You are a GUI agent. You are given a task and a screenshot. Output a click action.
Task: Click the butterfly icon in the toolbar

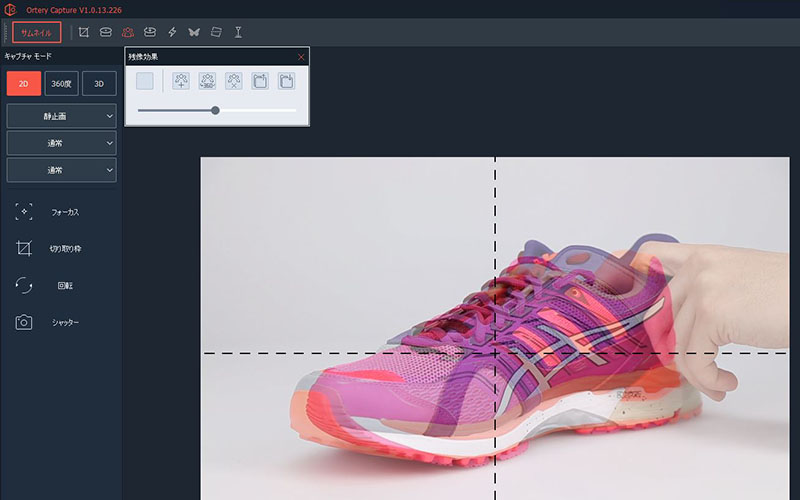[x=194, y=32]
